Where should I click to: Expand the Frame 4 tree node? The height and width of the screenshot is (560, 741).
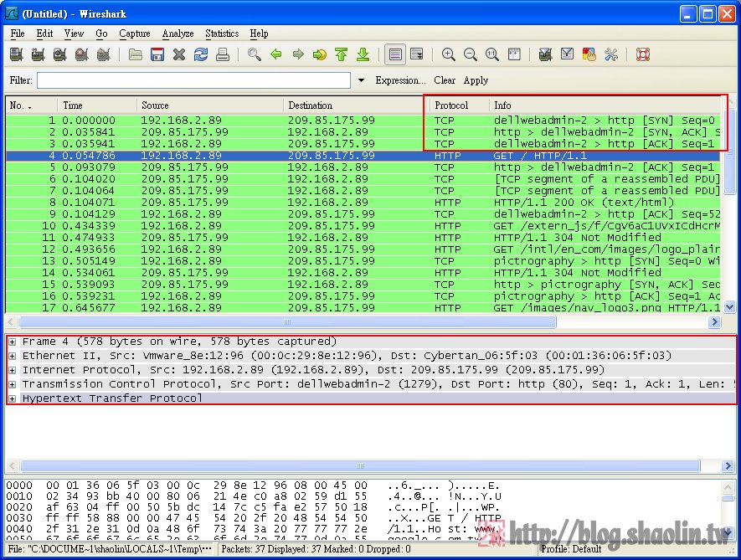pos(13,342)
